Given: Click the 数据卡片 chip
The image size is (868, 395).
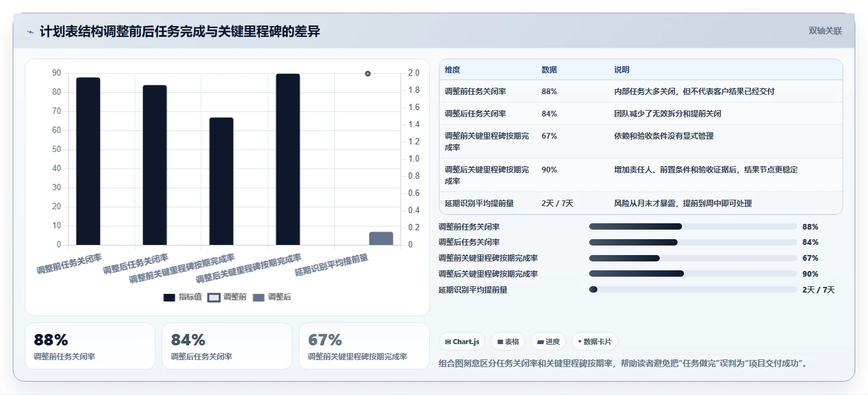Looking at the screenshot, I should click(594, 342).
